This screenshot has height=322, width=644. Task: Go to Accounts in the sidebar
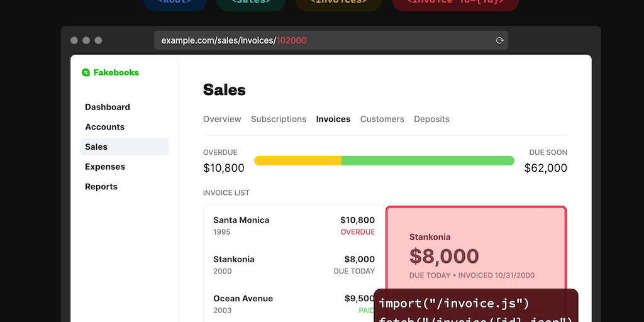[x=105, y=127]
